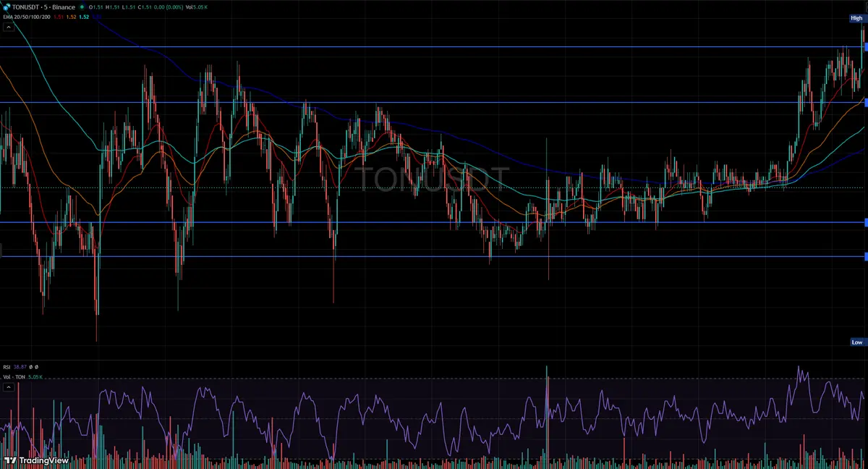This screenshot has width=868, height=469.
Task: Collapse the RSI pane legend chevron
Action: coord(9,387)
